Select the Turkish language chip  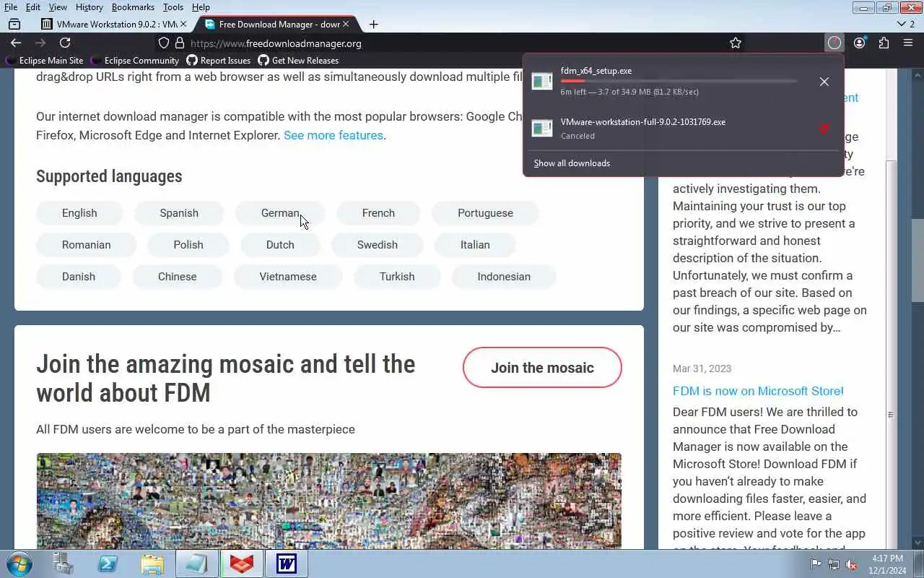[x=397, y=277]
